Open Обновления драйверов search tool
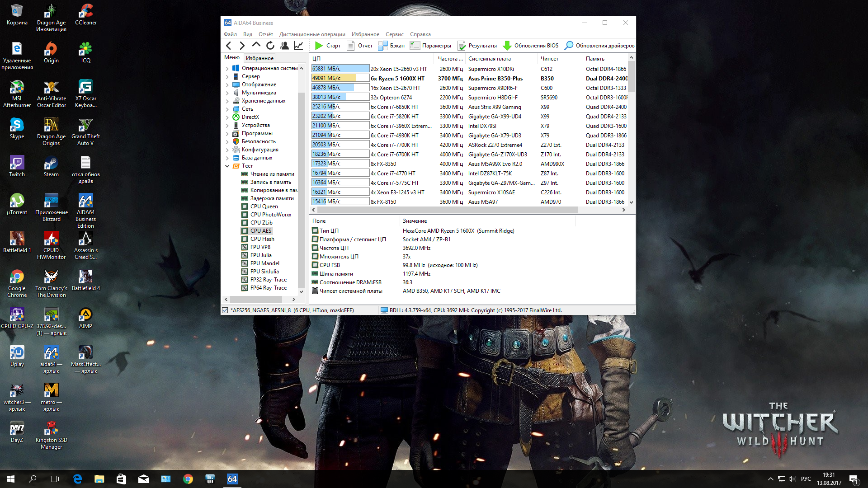The width and height of the screenshot is (868, 488). pos(569,46)
